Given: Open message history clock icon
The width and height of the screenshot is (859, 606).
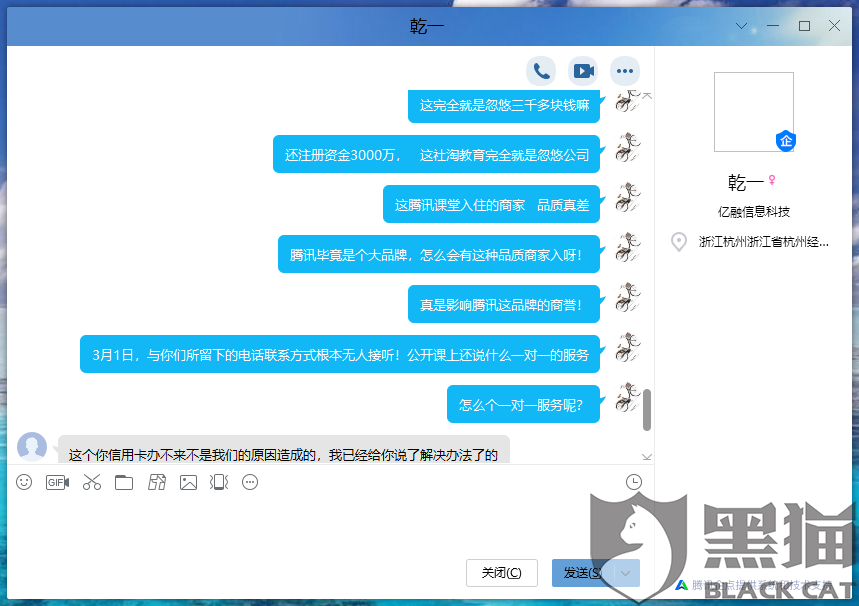Looking at the screenshot, I should click(634, 482).
